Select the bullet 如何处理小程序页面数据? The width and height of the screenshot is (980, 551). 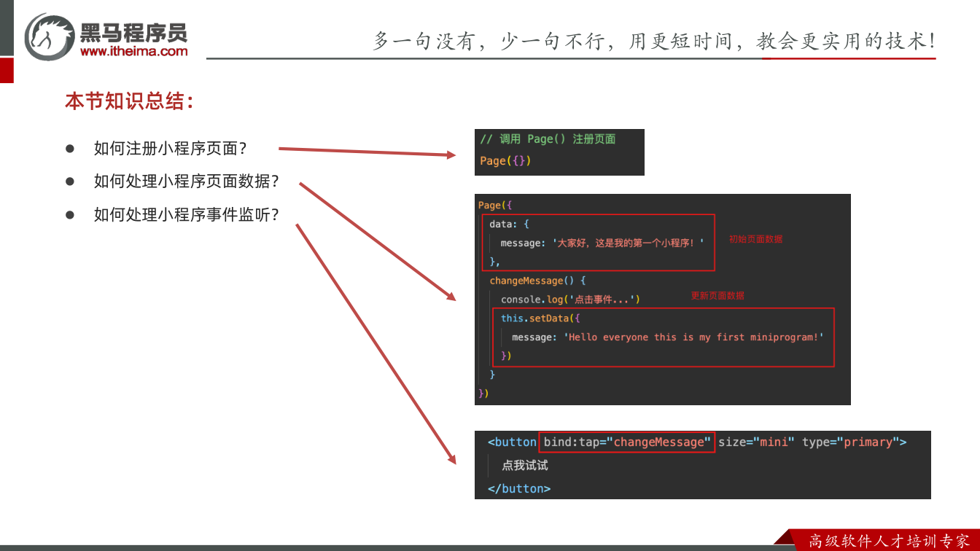[187, 181]
